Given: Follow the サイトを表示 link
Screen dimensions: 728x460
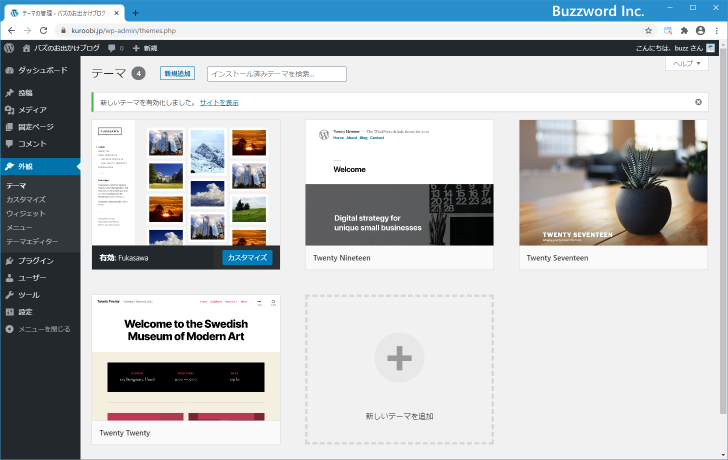Looking at the screenshot, I should tap(218, 103).
